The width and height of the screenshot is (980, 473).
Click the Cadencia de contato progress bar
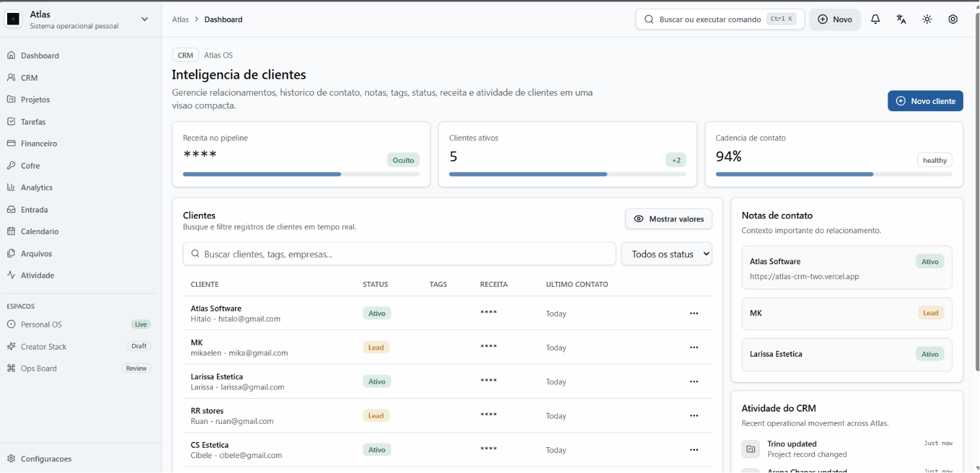coord(834,174)
